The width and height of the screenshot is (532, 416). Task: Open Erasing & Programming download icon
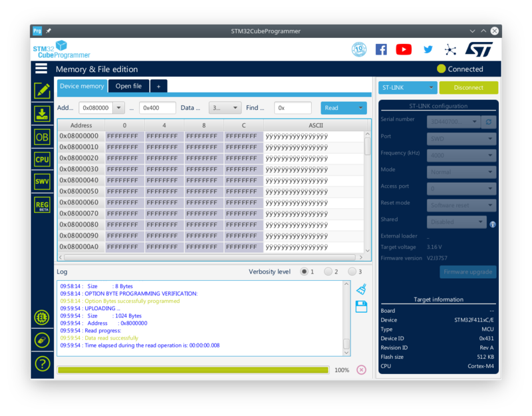pyautogui.click(x=42, y=114)
